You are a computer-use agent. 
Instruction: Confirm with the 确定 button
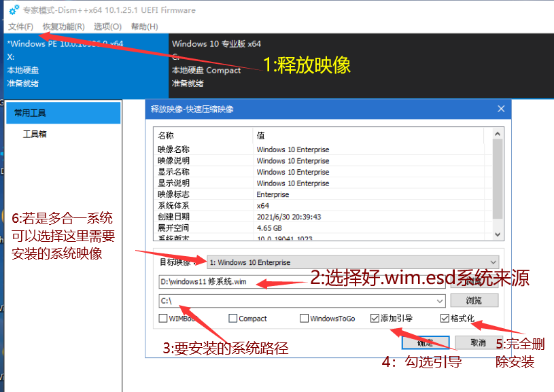[426, 342]
